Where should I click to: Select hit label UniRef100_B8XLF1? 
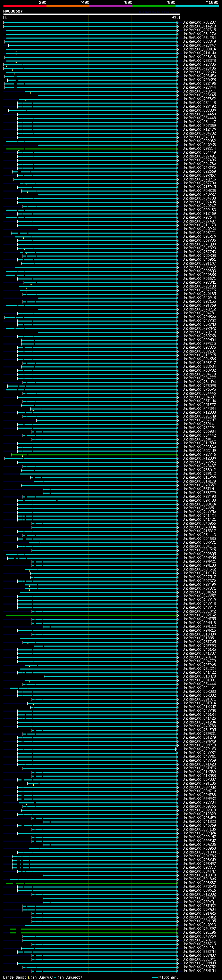[199, 547]
